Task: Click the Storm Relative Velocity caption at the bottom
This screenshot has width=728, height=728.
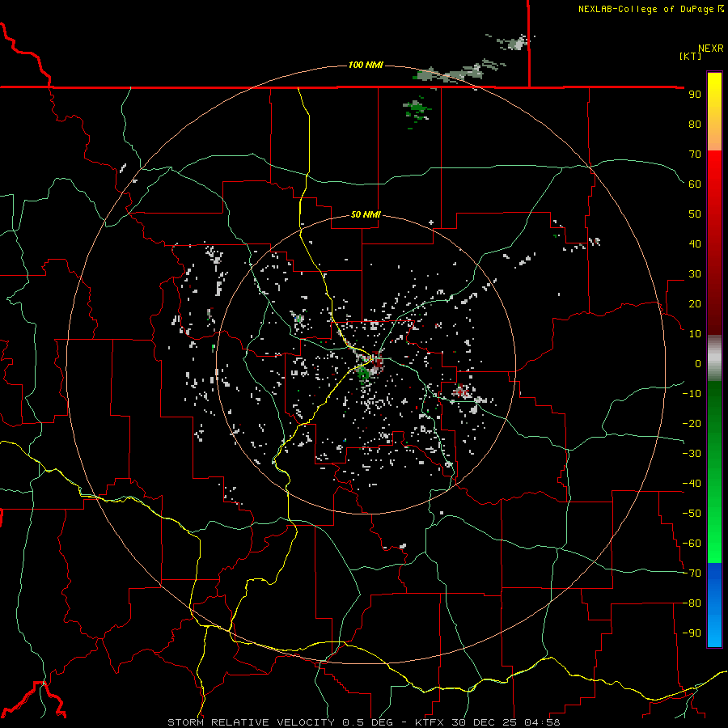Action: pyautogui.click(x=363, y=722)
